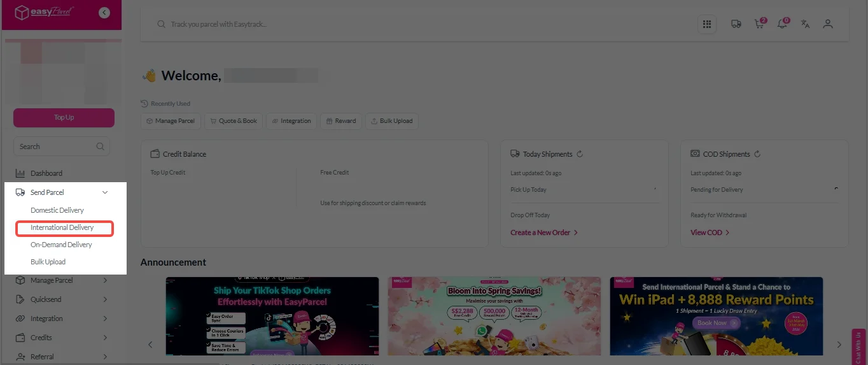The height and width of the screenshot is (365, 868).
Task: Click the Easytrack parcel tracking search field
Action: [x=420, y=24]
